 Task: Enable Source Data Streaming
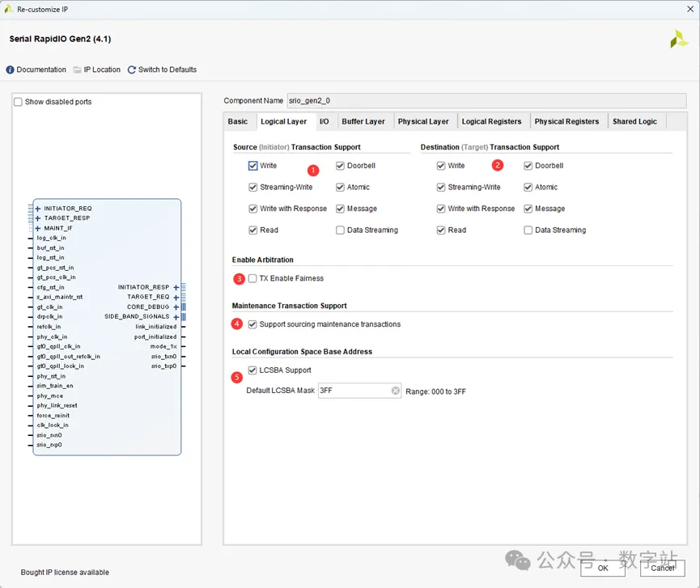point(340,230)
